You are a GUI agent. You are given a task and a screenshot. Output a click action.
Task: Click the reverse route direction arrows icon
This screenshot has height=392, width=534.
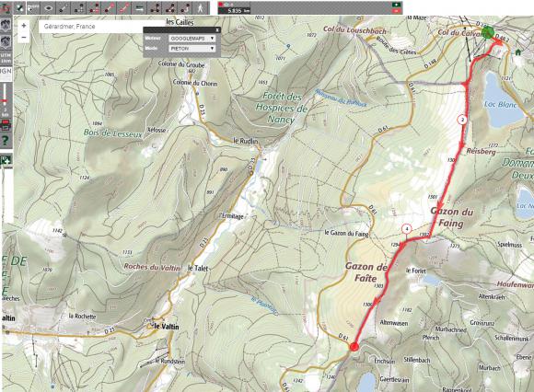pos(139,8)
